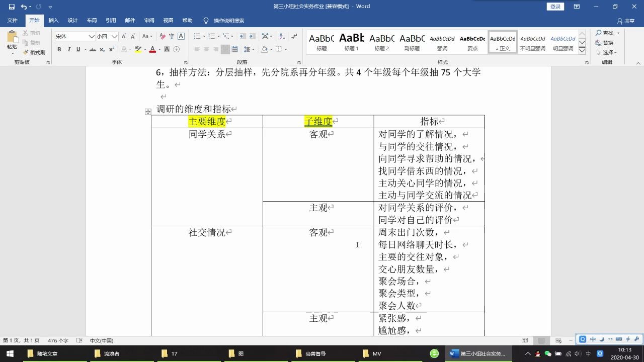Click the Windows Start button

tap(10, 353)
